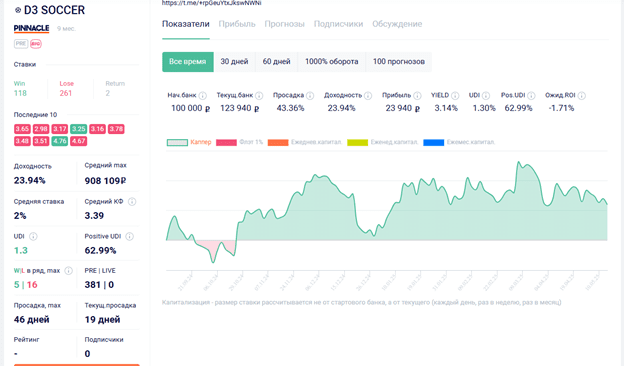Click the red round badge beside PRE
Image resolution: width=624 pixels, height=366 pixels.
[36, 44]
